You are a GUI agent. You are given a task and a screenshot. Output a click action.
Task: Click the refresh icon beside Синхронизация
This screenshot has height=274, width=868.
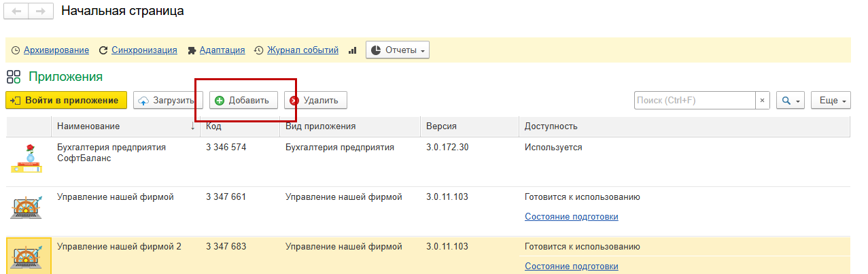pos(103,50)
